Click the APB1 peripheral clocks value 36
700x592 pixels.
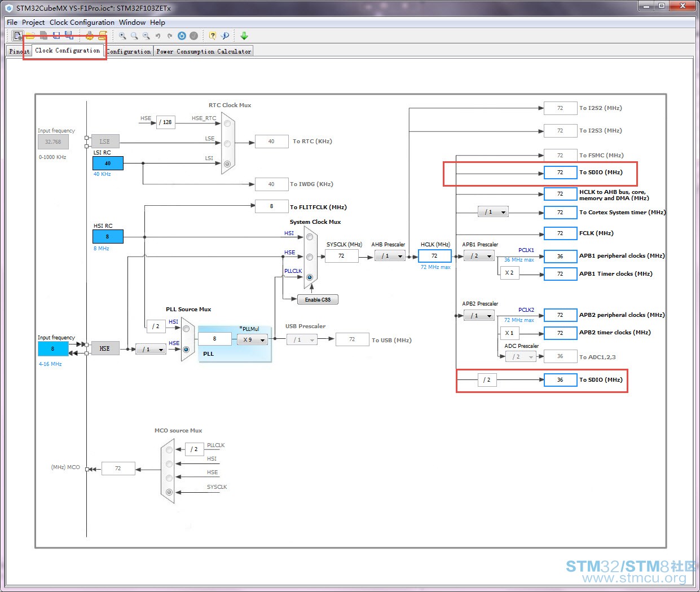[x=560, y=256]
